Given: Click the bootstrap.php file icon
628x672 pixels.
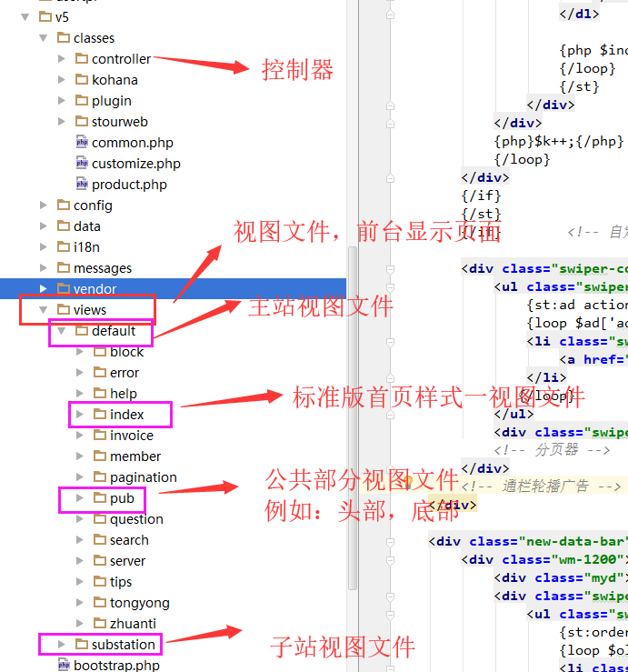Looking at the screenshot, I should [x=64, y=666].
